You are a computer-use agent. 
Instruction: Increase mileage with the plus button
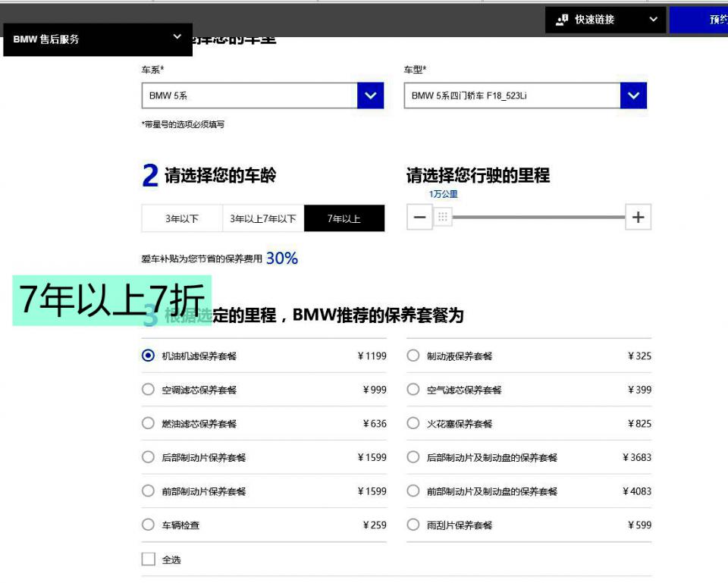(639, 217)
